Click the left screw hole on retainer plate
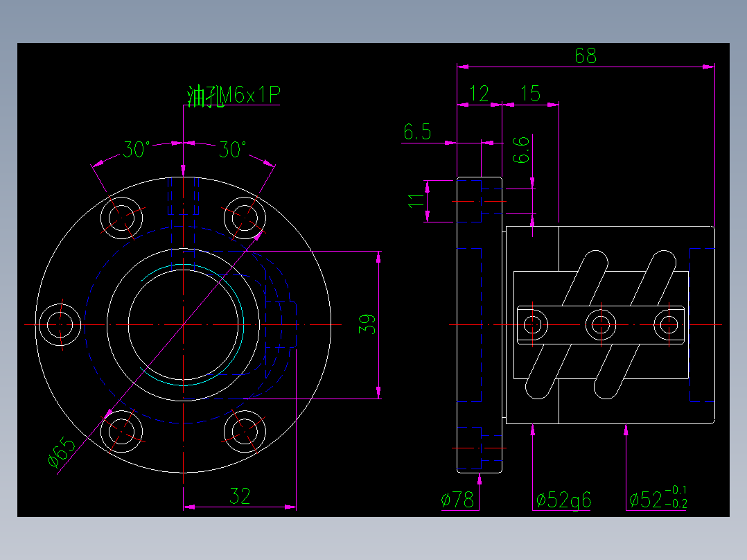 point(533,324)
